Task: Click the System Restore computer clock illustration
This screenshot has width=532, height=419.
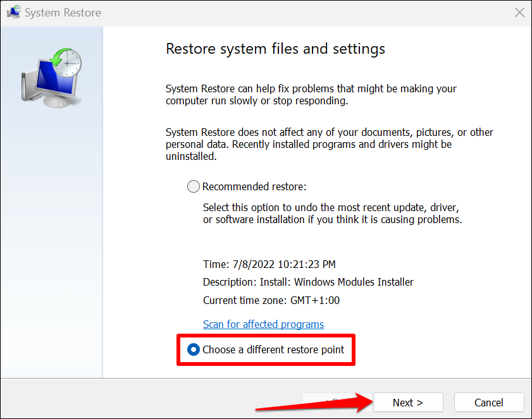Action: tap(52, 78)
